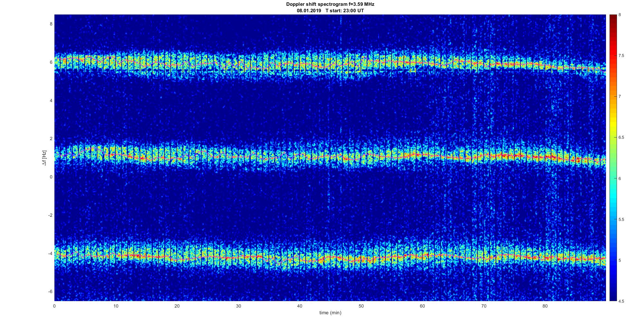The width and height of the screenshot is (644, 323).
Task: Click x-axis tick label 40
Action: pyautogui.click(x=300, y=306)
